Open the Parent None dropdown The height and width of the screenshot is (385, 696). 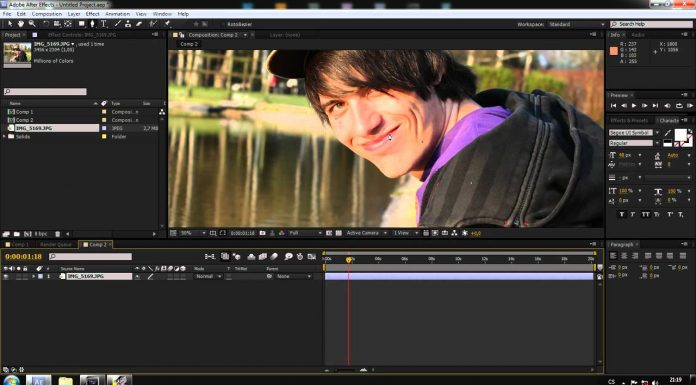point(293,276)
